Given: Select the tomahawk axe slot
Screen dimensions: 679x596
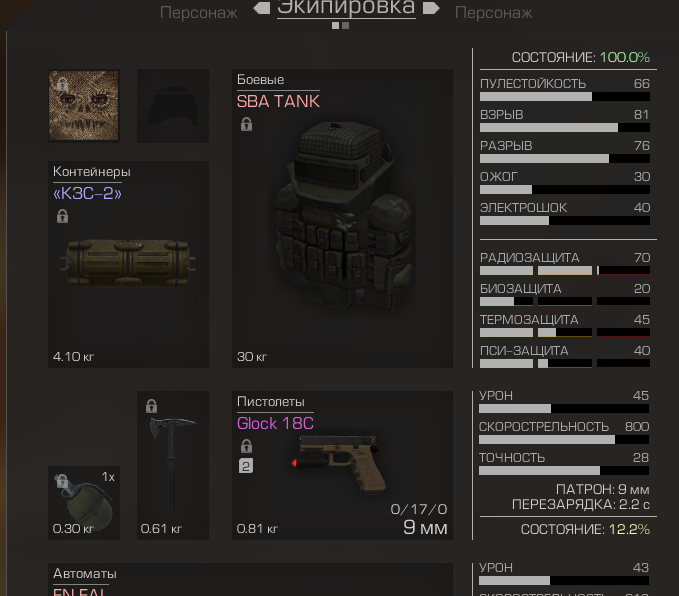Looking at the screenshot, I should pos(173,465).
